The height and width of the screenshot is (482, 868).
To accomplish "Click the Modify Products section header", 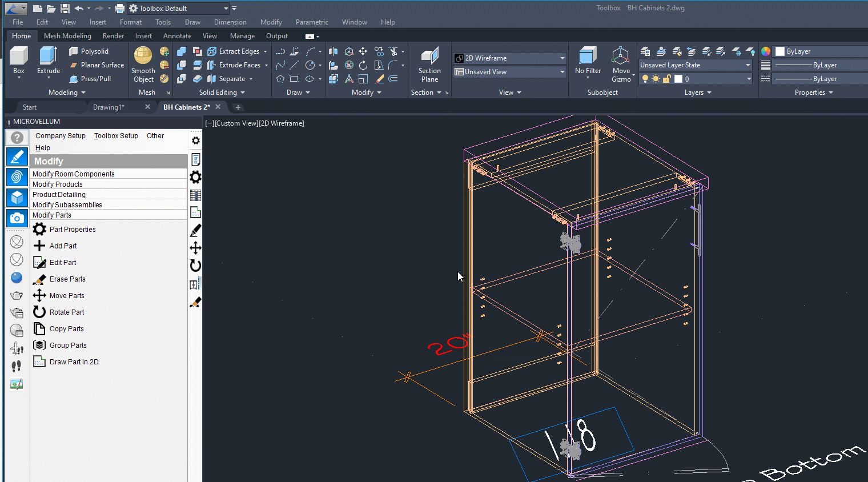I will tap(58, 184).
